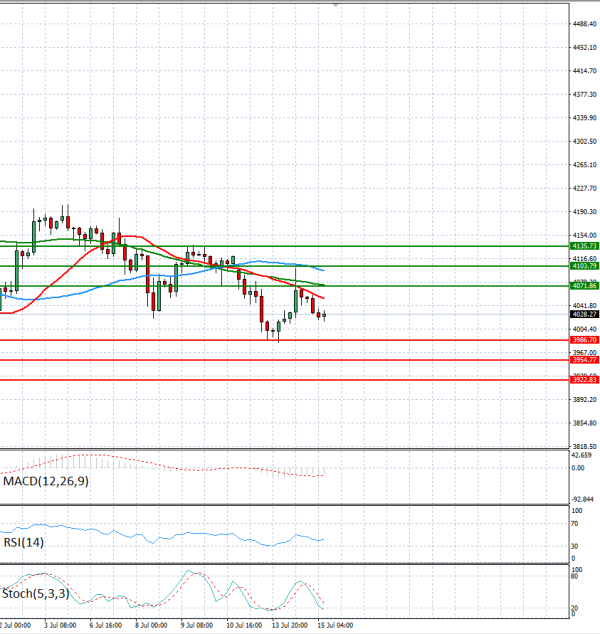Click the 10 Jul 16:00 time axis label
The image size is (600, 634).
[x=244, y=625]
